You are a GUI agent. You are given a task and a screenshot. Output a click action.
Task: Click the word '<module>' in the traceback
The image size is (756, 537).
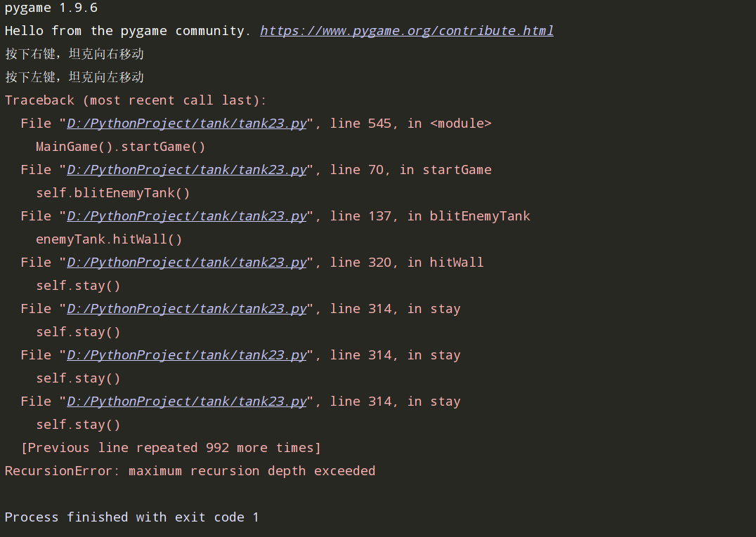pyautogui.click(x=460, y=124)
